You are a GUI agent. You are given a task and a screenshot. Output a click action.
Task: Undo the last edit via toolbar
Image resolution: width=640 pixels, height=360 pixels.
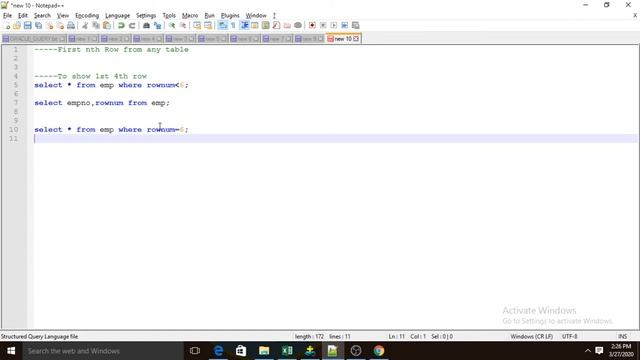(x=121, y=25)
